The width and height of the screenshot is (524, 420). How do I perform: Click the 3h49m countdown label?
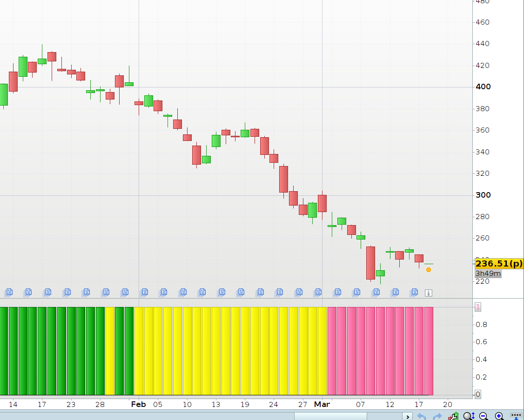[488, 273]
